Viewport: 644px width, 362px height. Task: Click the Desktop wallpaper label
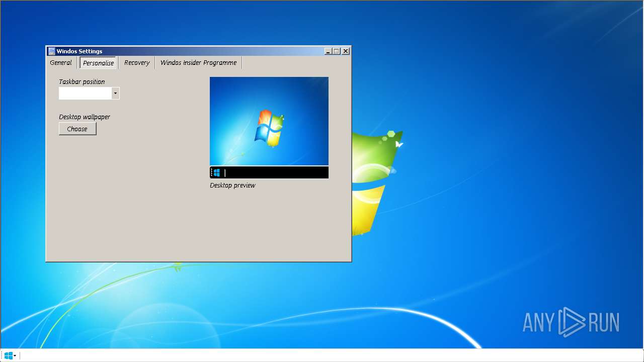[85, 117]
